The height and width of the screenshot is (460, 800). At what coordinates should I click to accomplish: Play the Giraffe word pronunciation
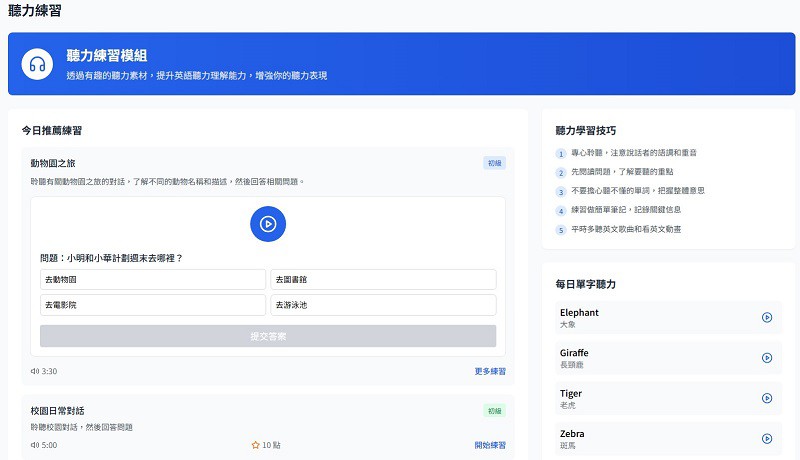click(x=766, y=358)
